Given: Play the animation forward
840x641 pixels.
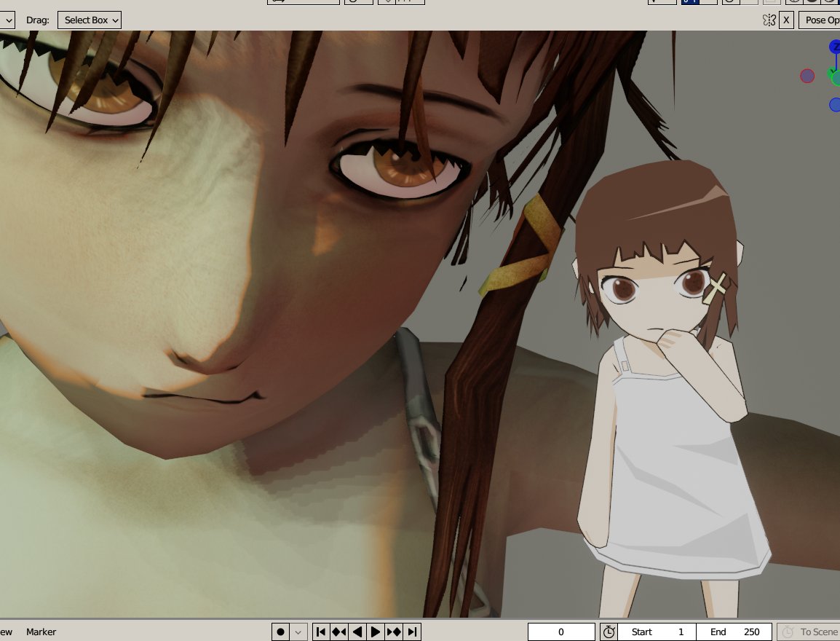Looking at the screenshot, I should (376, 632).
